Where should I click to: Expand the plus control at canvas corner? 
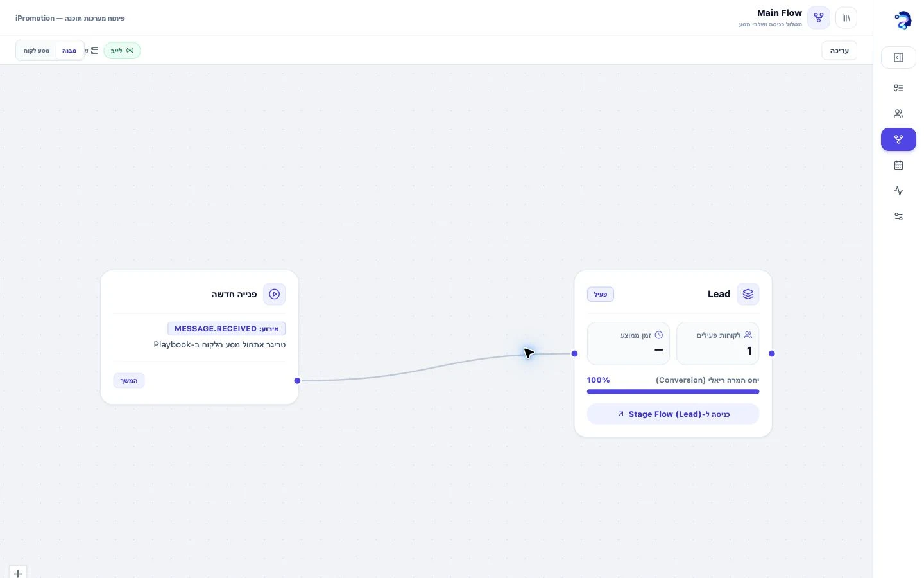18,573
